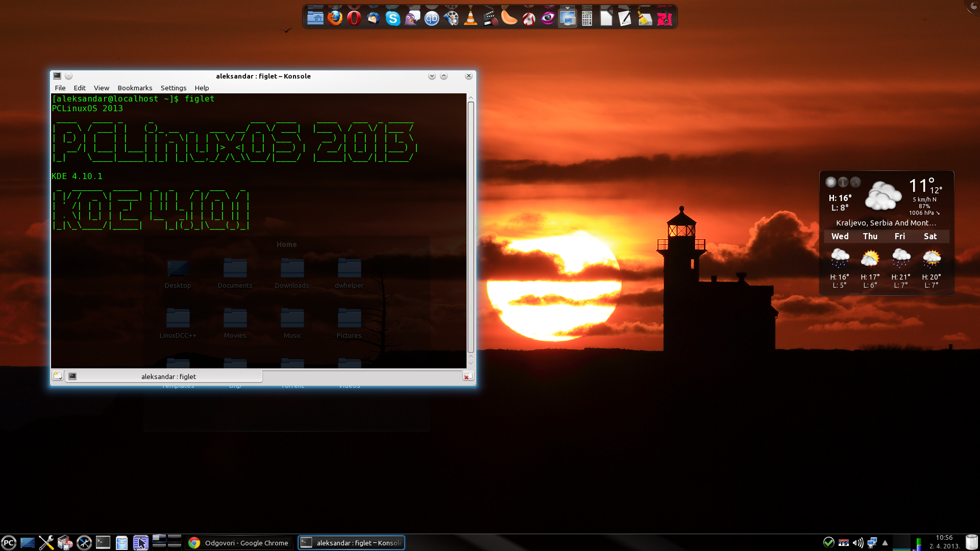Screen dimensions: 980x551
Task: Launch Firefox from the top dock
Action: click(335, 18)
